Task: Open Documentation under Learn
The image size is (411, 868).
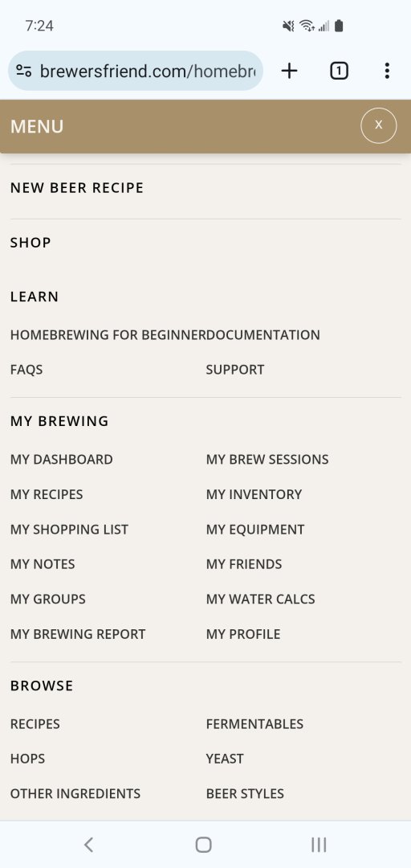Action: click(267, 335)
